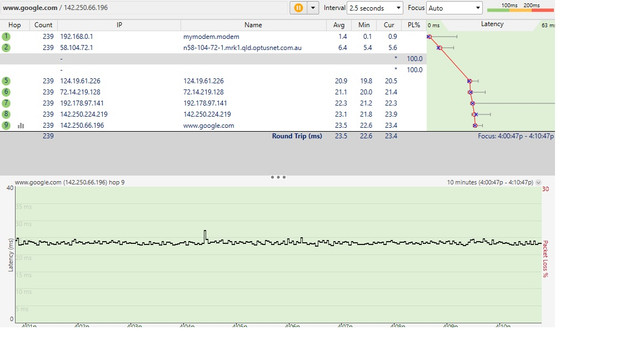Click the 1.4 average on hop 1 row
The image size is (640, 360).
(342, 36)
